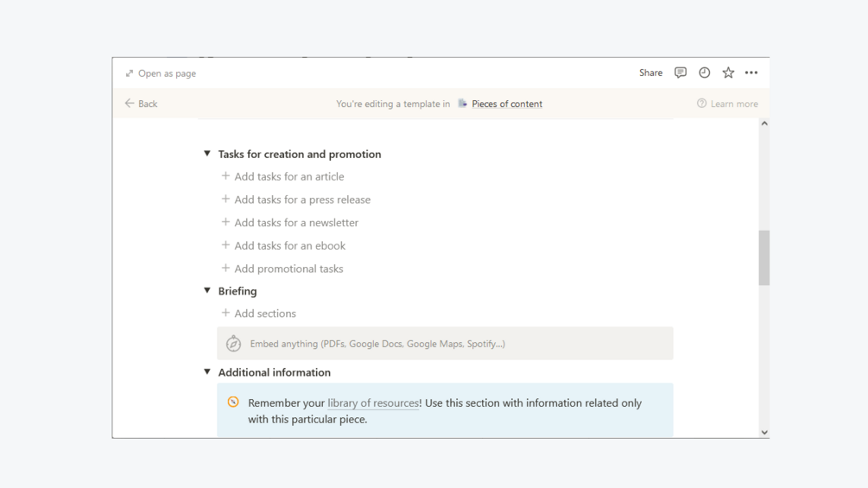Collapse the Additional information toggle

(x=207, y=372)
